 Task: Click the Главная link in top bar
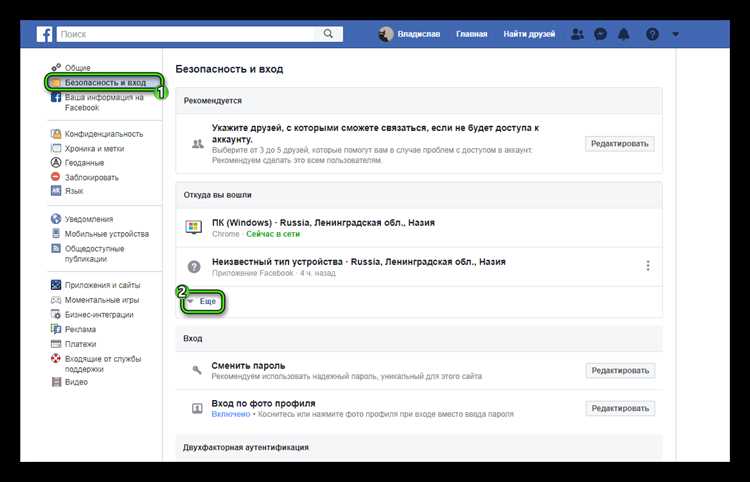tap(471, 34)
